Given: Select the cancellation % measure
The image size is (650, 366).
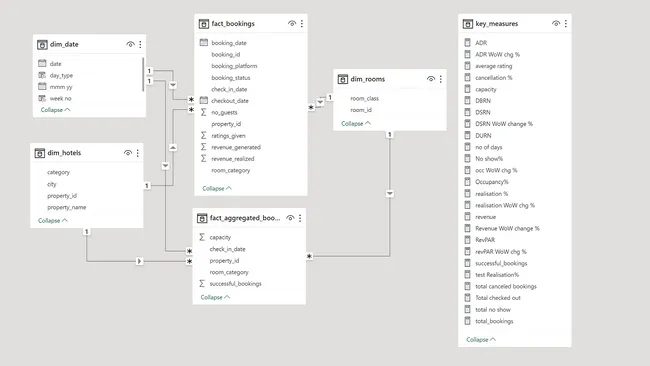Looking at the screenshot, I should point(494,78).
